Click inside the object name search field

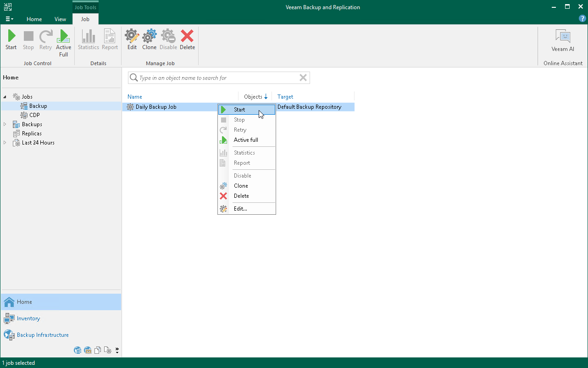(216, 78)
